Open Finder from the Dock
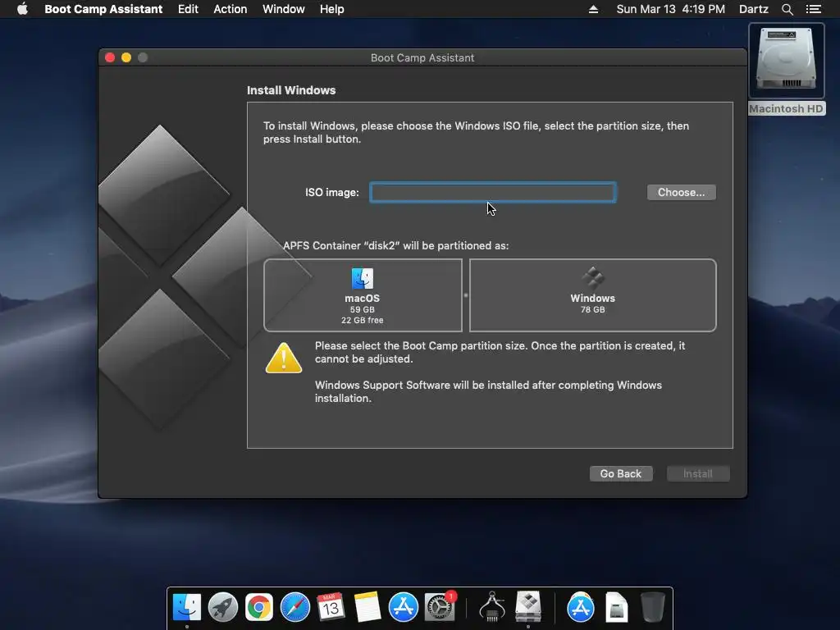This screenshot has width=840, height=630. pos(186,607)
